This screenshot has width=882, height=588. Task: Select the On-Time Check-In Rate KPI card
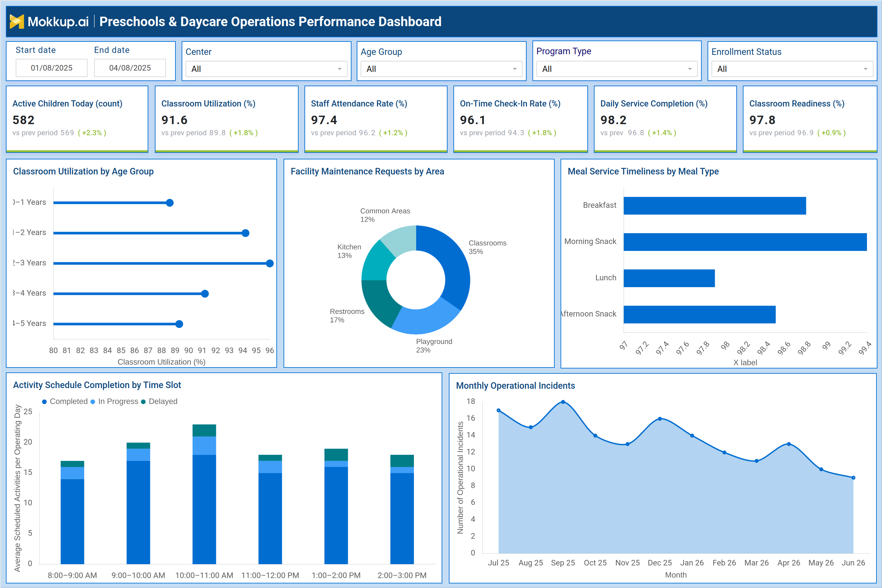pos(520,119)
